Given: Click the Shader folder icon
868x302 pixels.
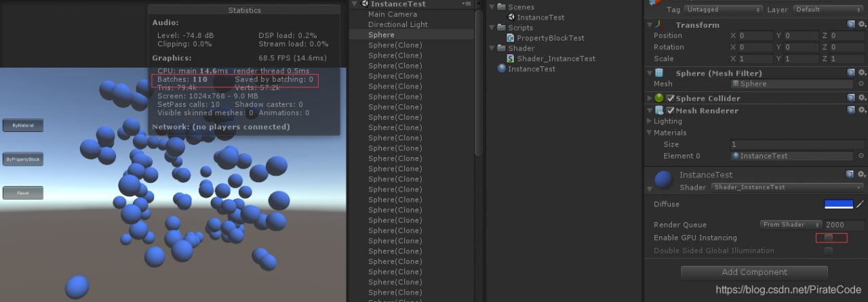Looking at the screenshot, I should pyautogui.click(x=502, y=48).
